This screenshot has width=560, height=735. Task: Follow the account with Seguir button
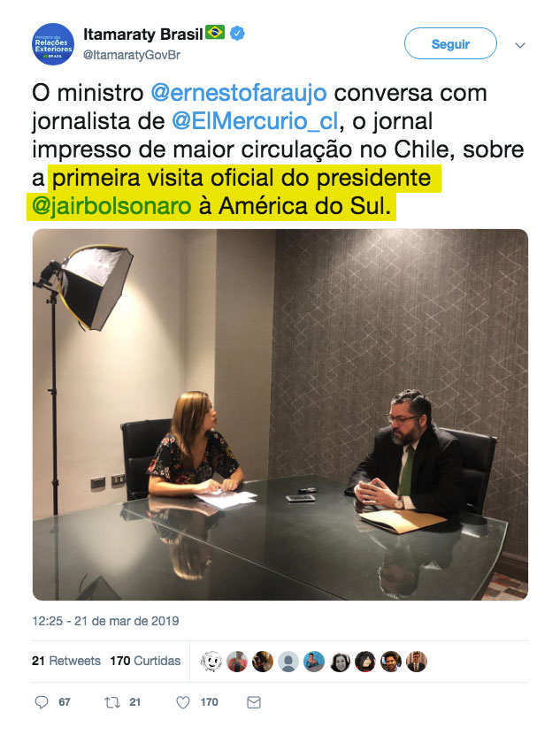[450, 43]
